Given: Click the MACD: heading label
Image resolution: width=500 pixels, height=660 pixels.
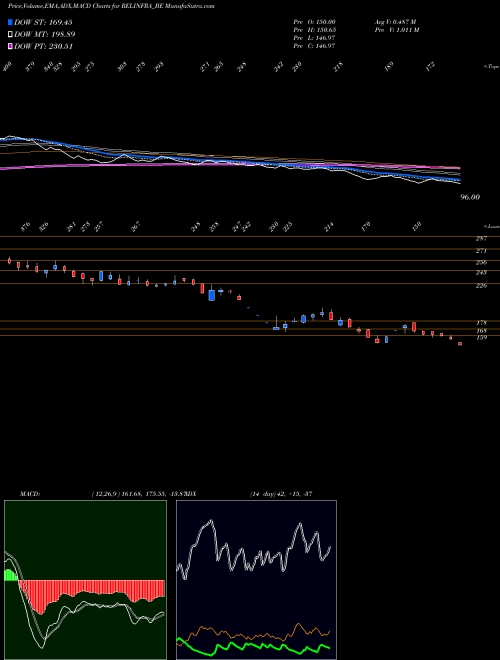Looking at the screenshot, I should coord(29,493).
